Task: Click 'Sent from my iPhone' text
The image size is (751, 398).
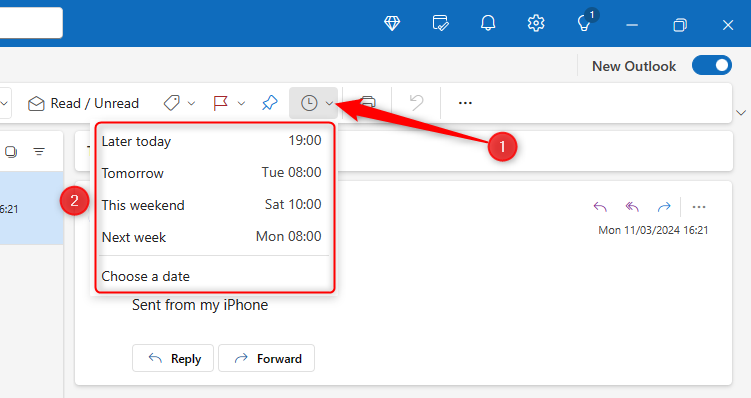Action: click(200, 305)
